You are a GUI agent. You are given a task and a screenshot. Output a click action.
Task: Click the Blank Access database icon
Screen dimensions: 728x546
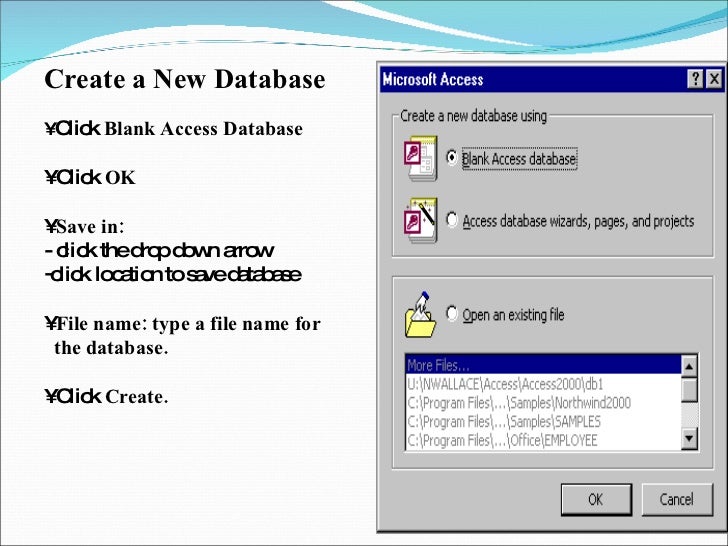click(421, 158)
